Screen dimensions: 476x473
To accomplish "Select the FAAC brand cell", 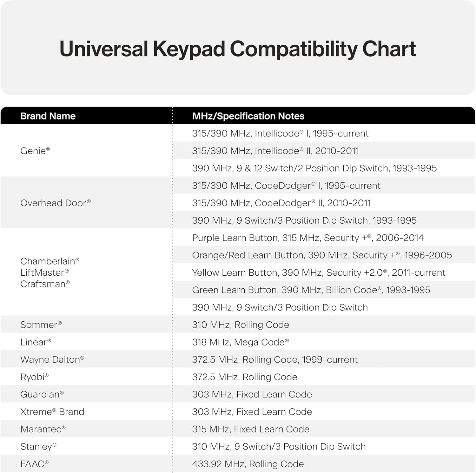I will [x=34, y=464].
